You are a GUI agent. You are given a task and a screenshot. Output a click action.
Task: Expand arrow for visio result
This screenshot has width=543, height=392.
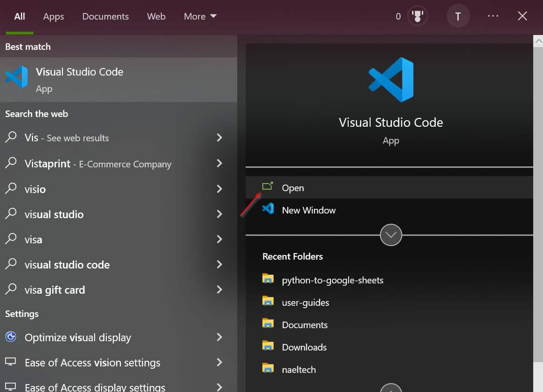pos(219,189)
